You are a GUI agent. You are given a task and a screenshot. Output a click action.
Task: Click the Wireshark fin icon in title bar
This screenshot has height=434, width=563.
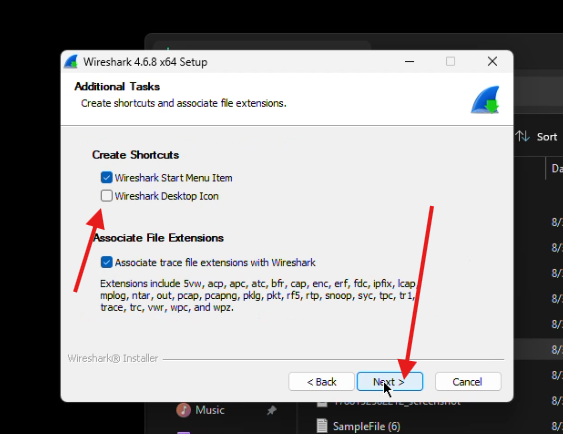71,62
